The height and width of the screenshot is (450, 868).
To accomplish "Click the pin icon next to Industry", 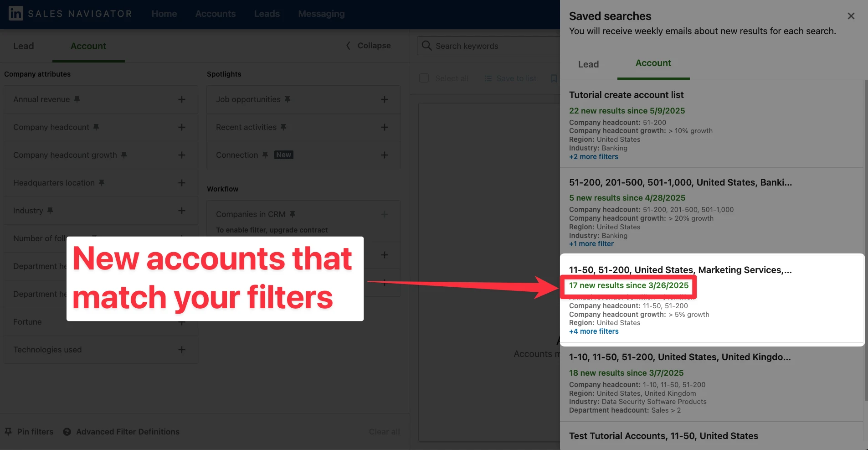I will tap(50, 211).
